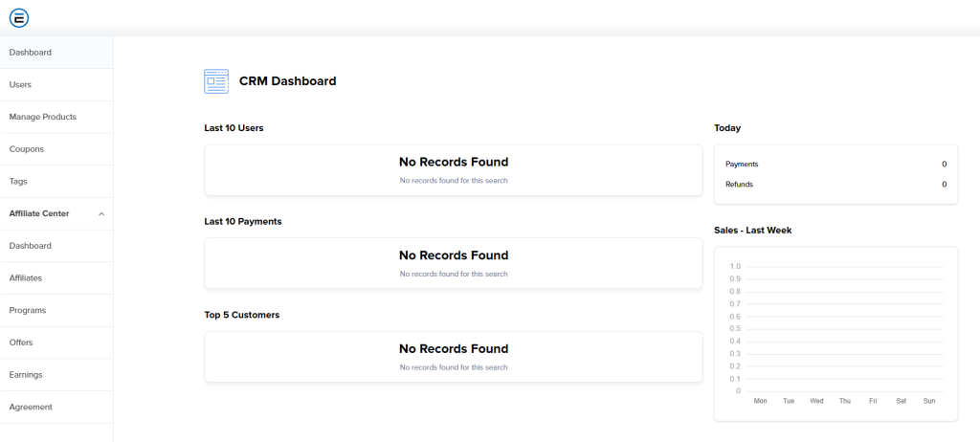Screen dimensions: 980x442
Task: Open the Agreement page
Action: click(56, 407)
